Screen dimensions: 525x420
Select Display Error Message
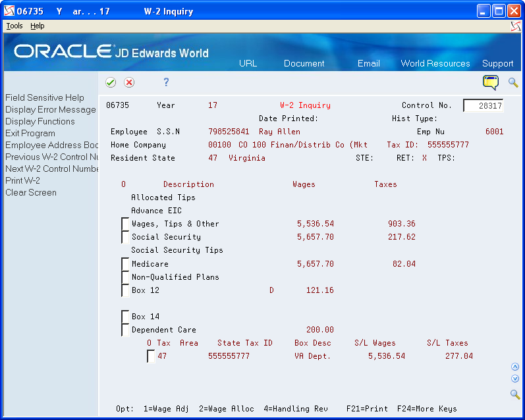tap(51, 110)
